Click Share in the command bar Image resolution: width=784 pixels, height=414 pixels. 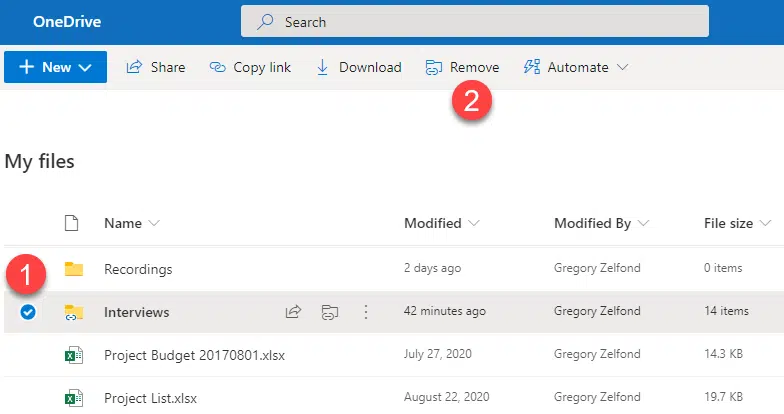click(x=156, y=67)
